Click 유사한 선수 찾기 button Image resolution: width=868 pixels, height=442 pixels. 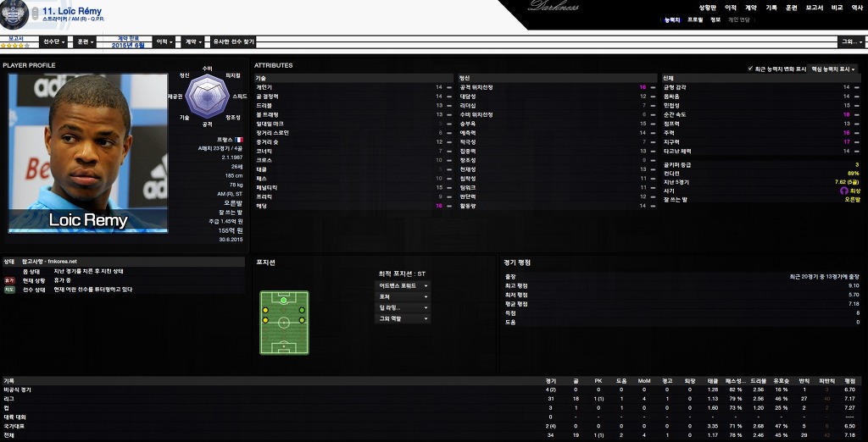[234, 42]
